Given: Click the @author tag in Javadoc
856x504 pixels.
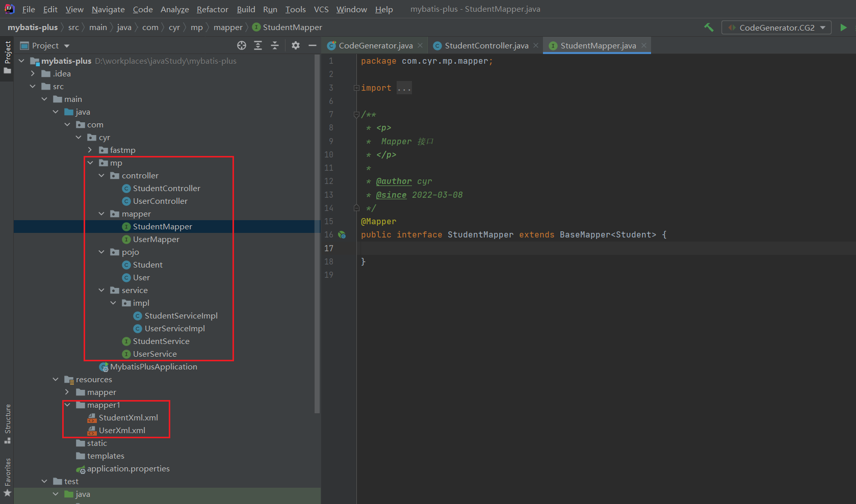Looking at the screenshot, I should (394, 181).
